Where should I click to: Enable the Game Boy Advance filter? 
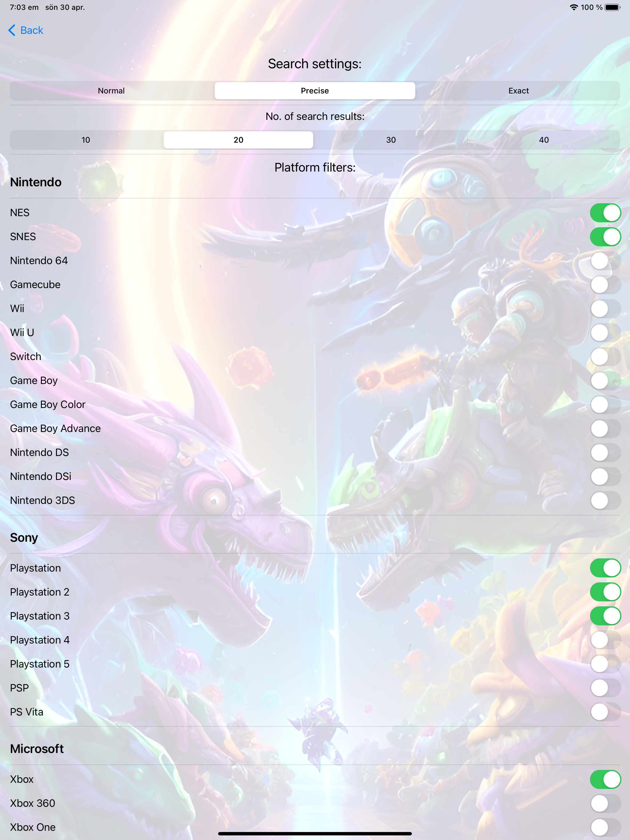pyautogui.click(x=605, y=429)
